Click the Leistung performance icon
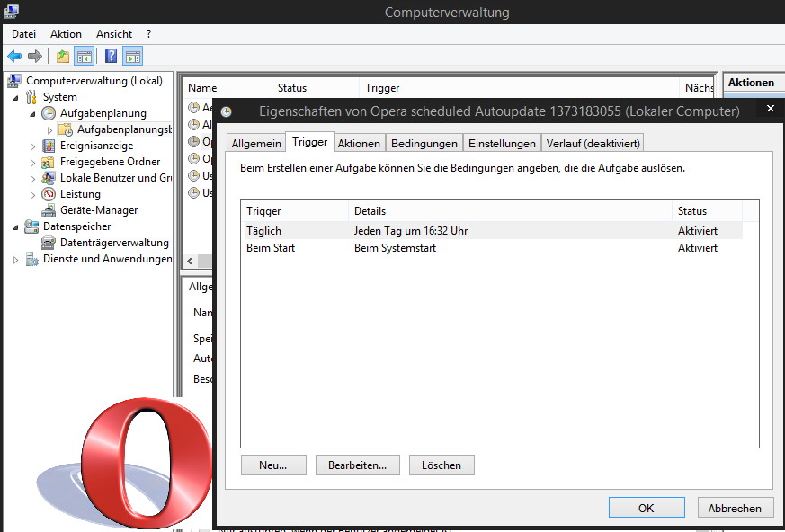785x532 pixels. tap(49, 194)
